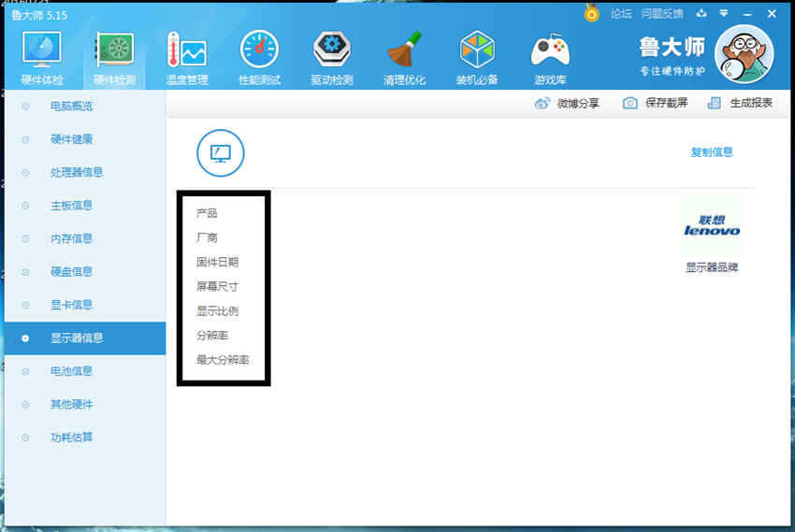The height and width of the screenshot is (532, 795).
Task: Select 处理器信息 in sidebar
Action: point(85,172)
